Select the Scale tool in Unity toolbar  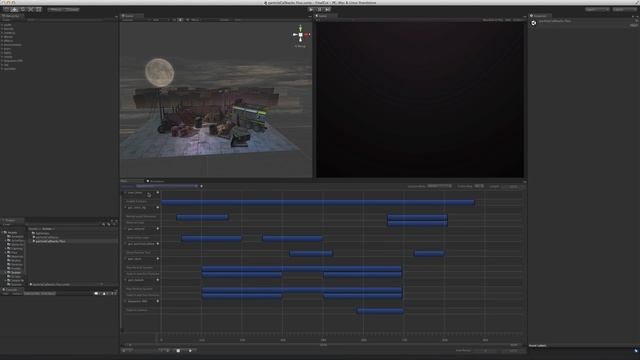click(x=31, y=9)
